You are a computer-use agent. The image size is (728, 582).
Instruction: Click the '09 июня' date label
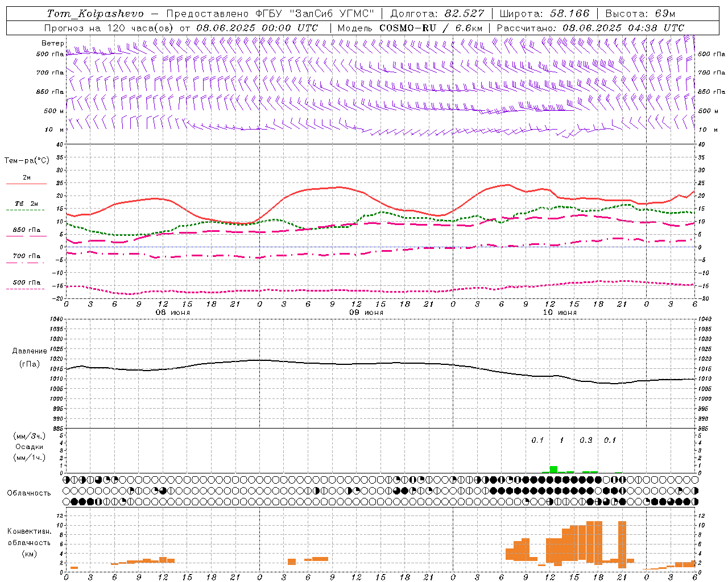click(366, 313)
